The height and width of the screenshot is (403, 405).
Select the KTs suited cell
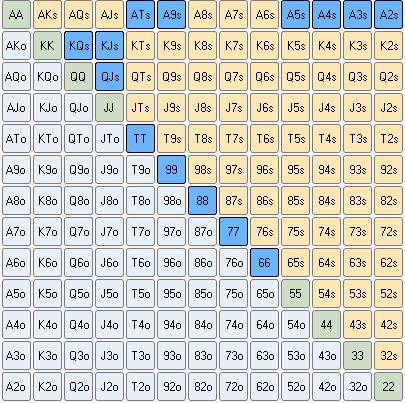(x=140, y=45)
